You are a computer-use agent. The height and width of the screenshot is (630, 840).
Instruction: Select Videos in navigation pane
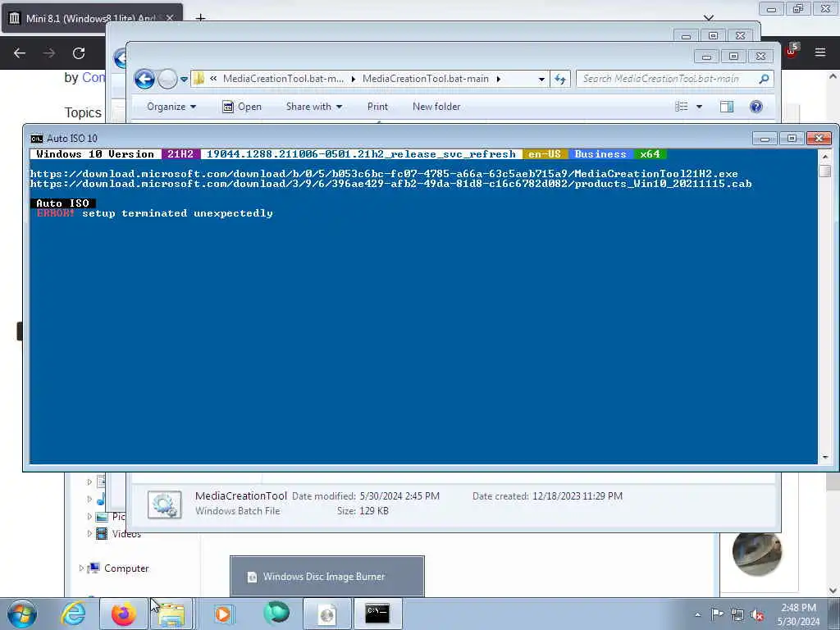[x=126, y=533]
